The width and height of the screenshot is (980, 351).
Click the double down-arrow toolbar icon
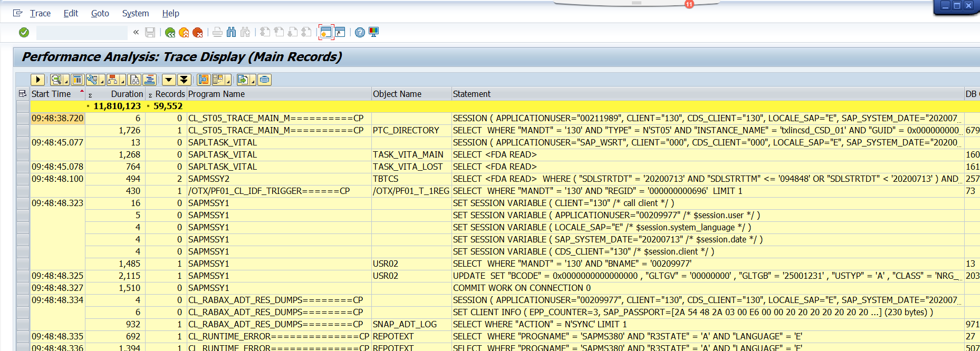pyautogui.click(x=184, y=80)
